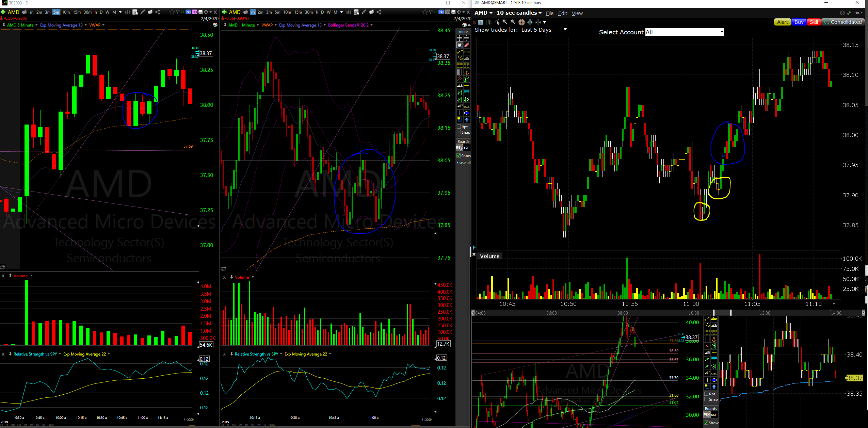Select the orange pitchfork tool in the left palette

coord(460,79)
